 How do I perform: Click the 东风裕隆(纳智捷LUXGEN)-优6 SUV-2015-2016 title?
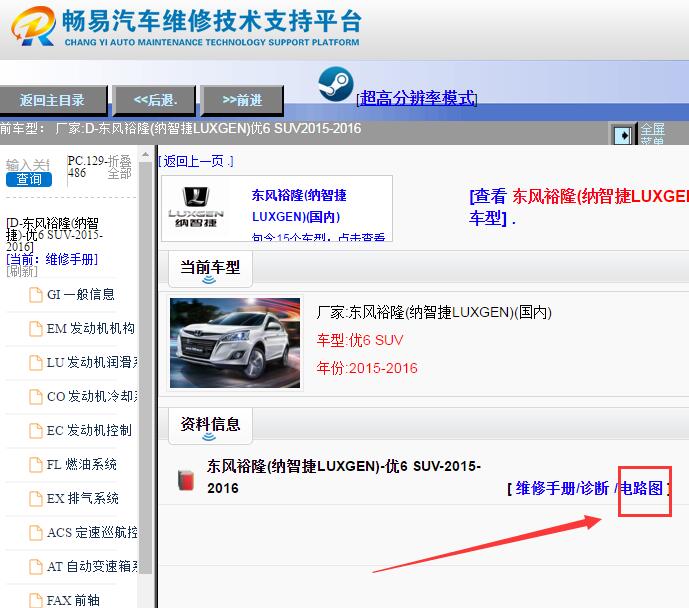point(344,477)
